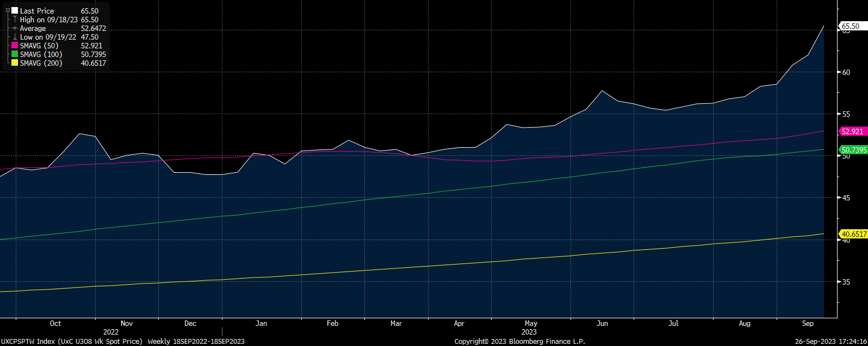Select the SMAVG (200) legend label
The height and width of the screenshot is (346, 868).
tap(41, 63)
